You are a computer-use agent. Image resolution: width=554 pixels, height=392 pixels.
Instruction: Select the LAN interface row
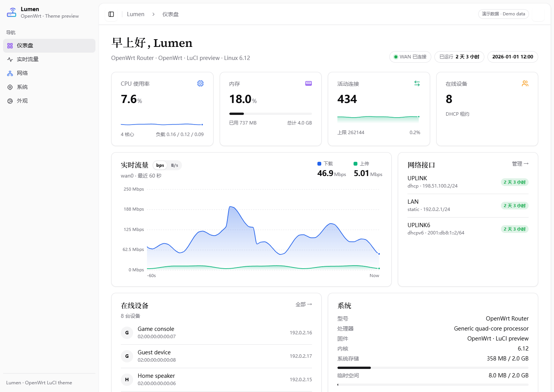click(468, 206)
